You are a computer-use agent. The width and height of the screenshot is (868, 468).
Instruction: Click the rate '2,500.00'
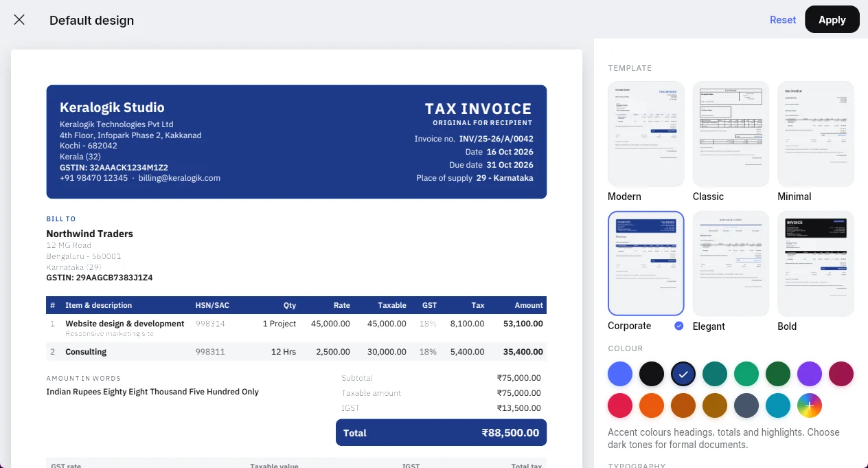click(333, 352)
